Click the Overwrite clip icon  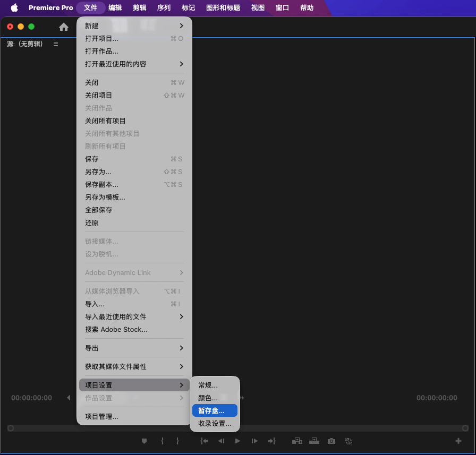pyautogui.click(x=314, y=441)
